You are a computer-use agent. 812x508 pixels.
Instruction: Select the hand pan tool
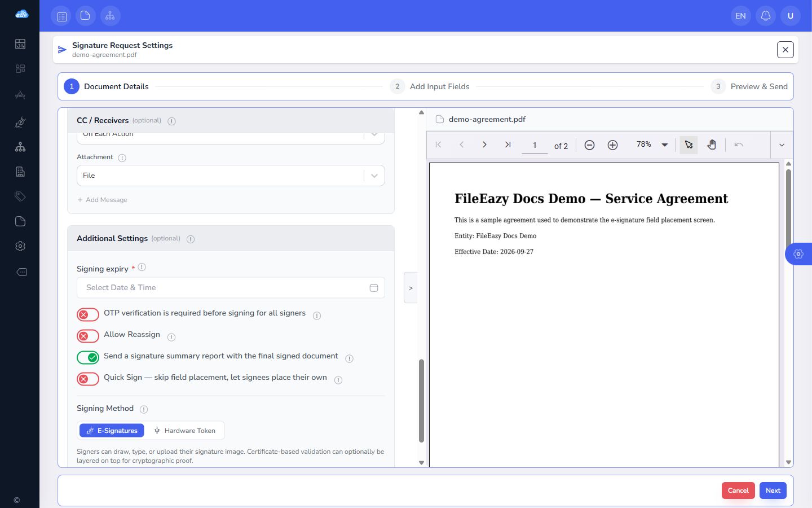pos(712,145)
